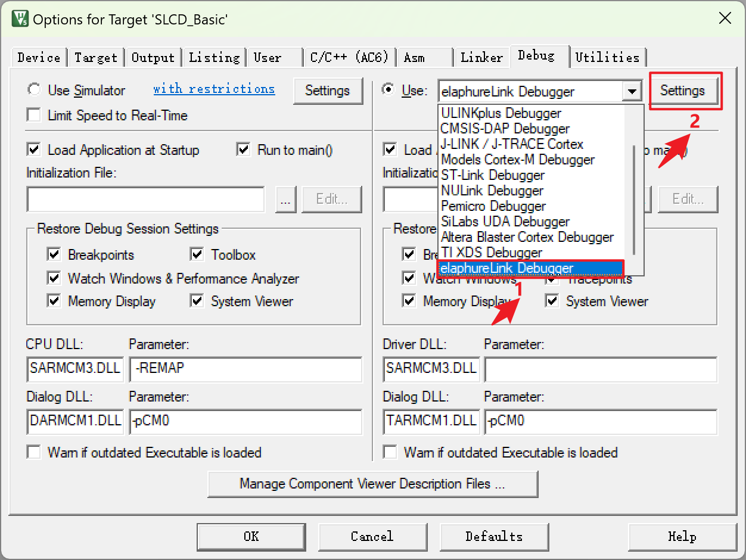746x560 pixels.
Task: Uncheck Load Application at Startup on left
Action: (35, 150)
